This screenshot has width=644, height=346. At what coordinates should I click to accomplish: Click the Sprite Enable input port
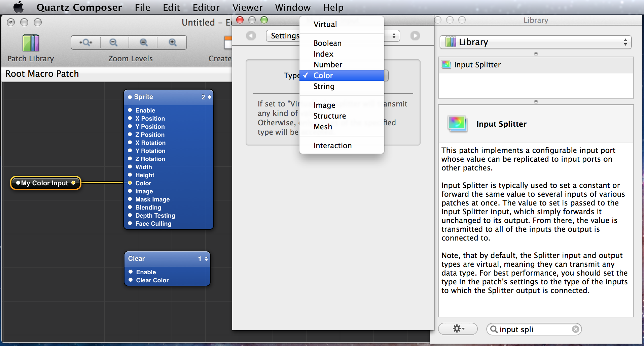point(130,110)
